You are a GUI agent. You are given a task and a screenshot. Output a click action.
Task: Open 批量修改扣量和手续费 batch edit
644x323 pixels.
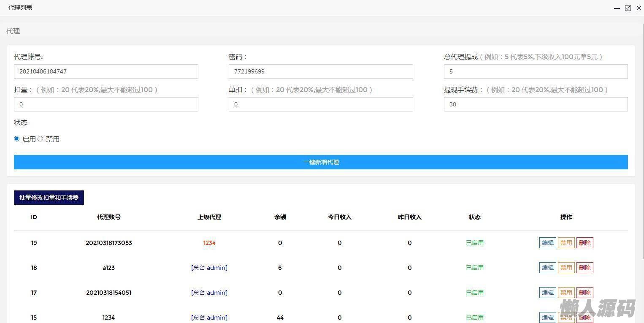coord(49,198)
